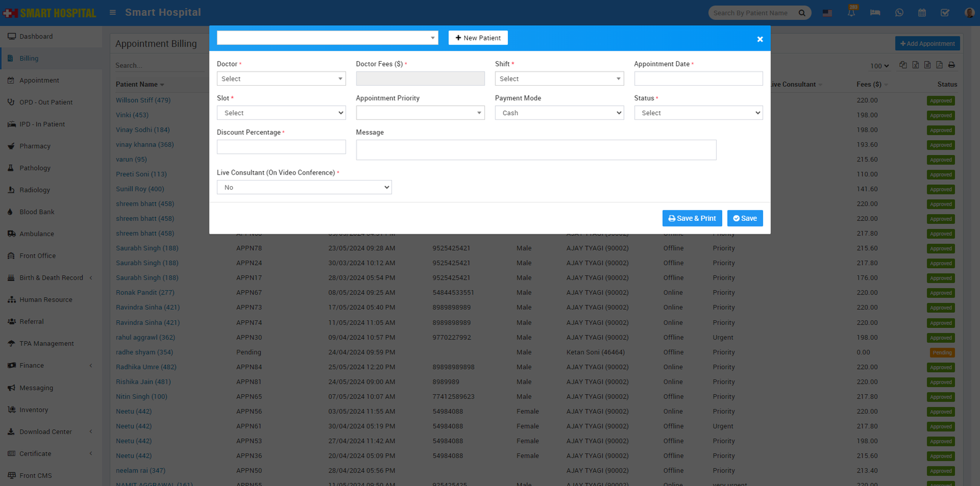
Task: Open the WhatsApp chat icon
Action: (x=899, y=13)
